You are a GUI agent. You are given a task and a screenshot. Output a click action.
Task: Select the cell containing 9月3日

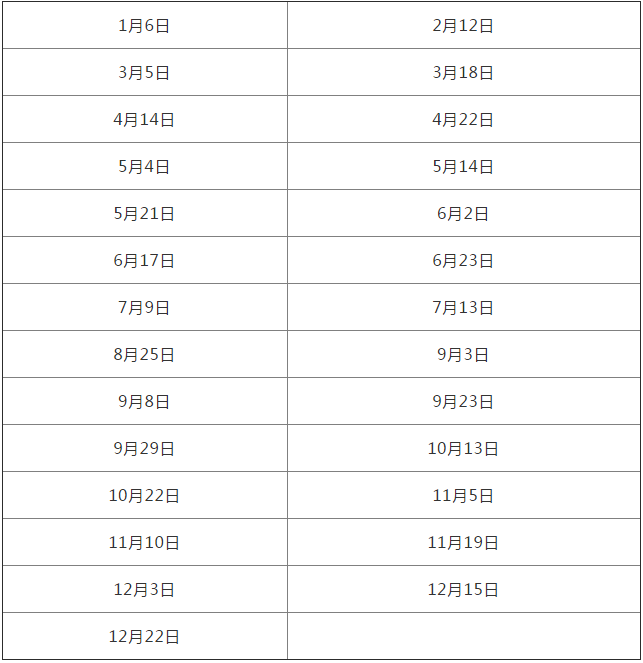464,354
